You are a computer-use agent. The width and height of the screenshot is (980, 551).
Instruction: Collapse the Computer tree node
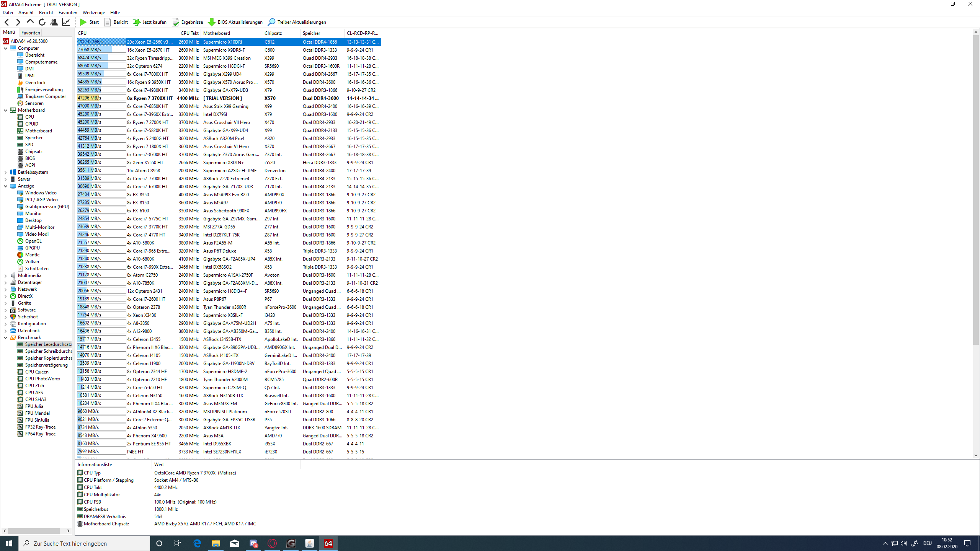click(6, 48)
